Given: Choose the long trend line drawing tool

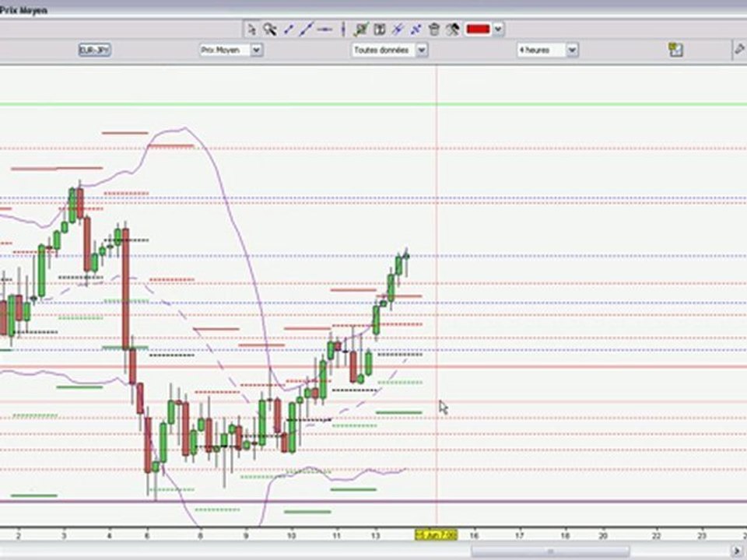Looking at the screenshot, I should coord(306,30).
